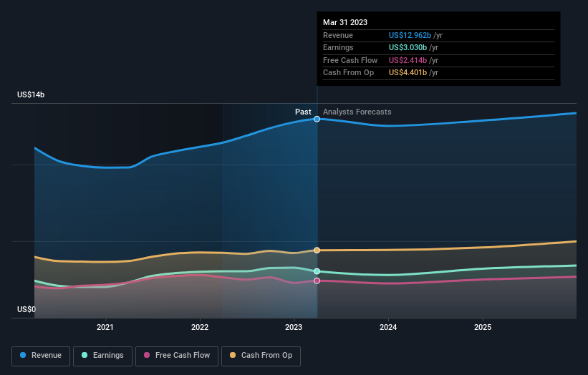Select the blue Revenue data point marker
588x375 pixels.
(x=317, y=119)
